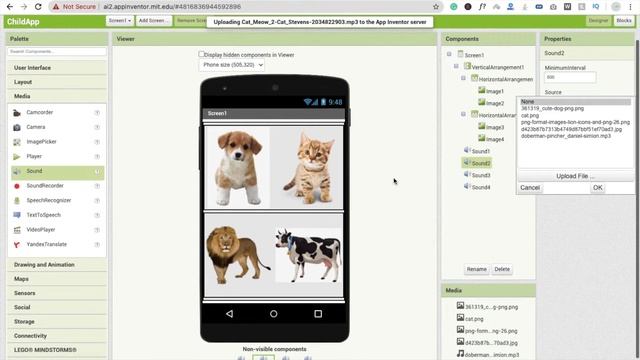The image size is (640, 360).
Task: Collapse Screen1 tree node
Action: point(449,54)
